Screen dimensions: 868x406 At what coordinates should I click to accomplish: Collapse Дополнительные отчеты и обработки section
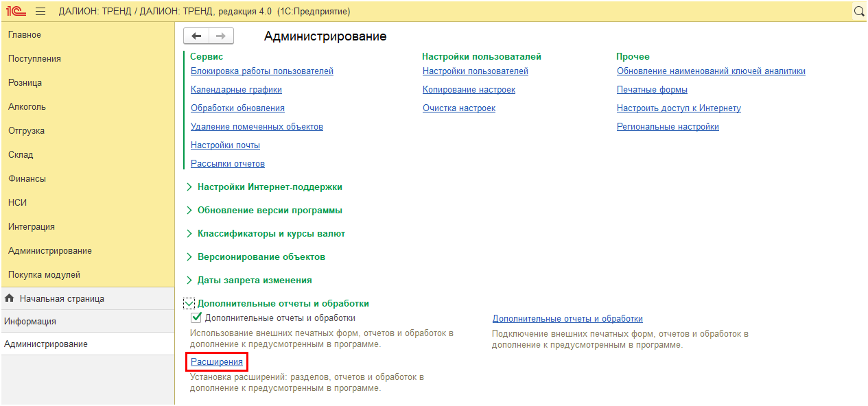[189, 303]
